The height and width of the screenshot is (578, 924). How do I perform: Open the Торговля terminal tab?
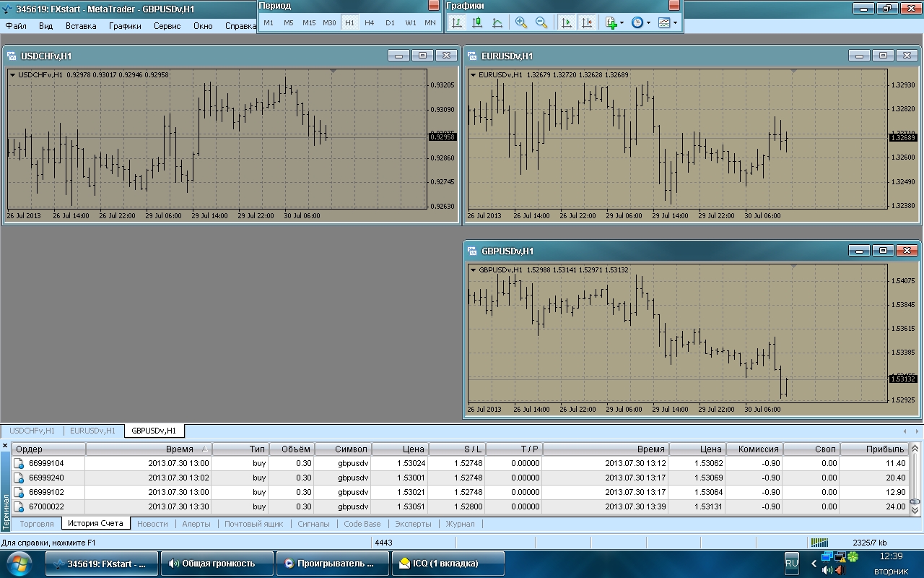pos(37,524)
